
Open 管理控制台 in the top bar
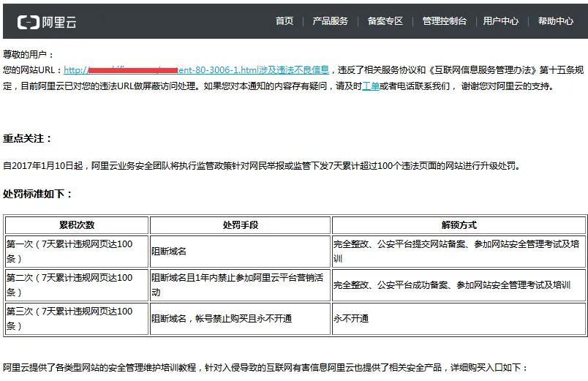[x=445, y=21]
